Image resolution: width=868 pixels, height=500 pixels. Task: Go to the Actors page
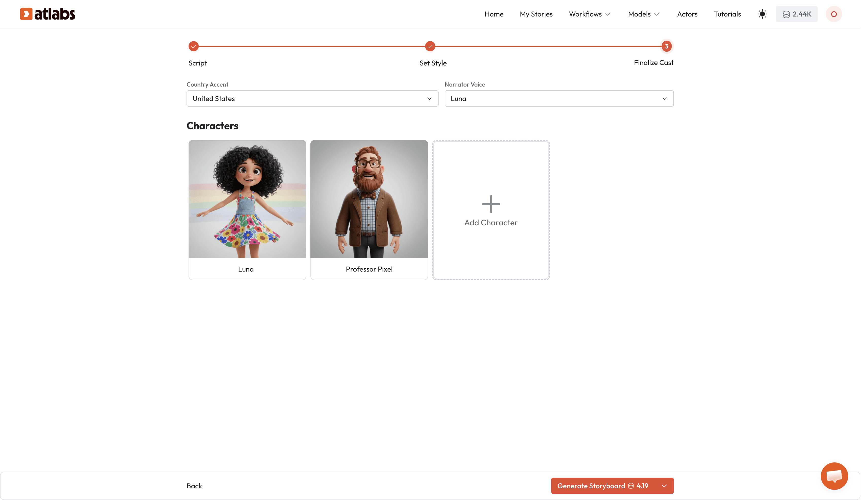pyautogui.click(x=687, y=14)
